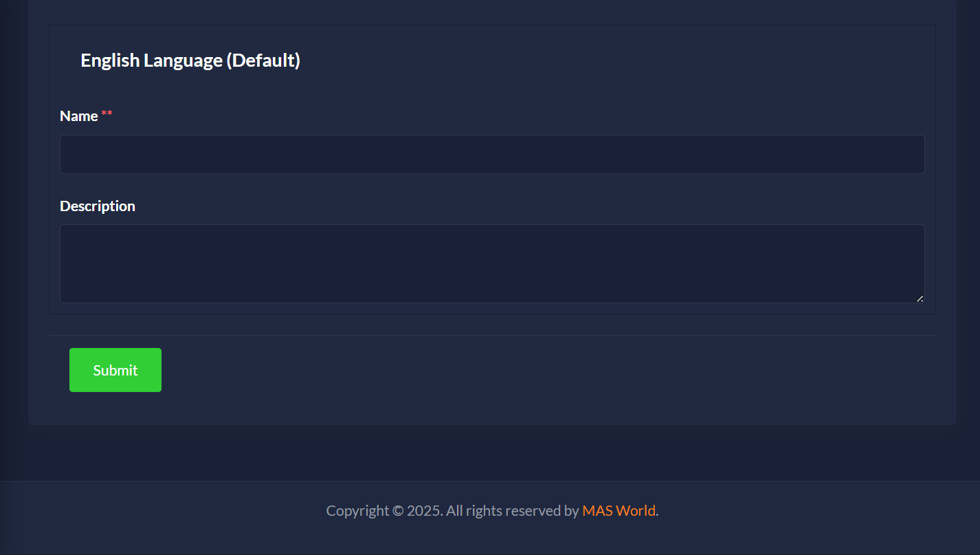Click the "All rights reserved by" text
Image resolution: width=980 pixels, height=555 pixels.
coord(513,511)
